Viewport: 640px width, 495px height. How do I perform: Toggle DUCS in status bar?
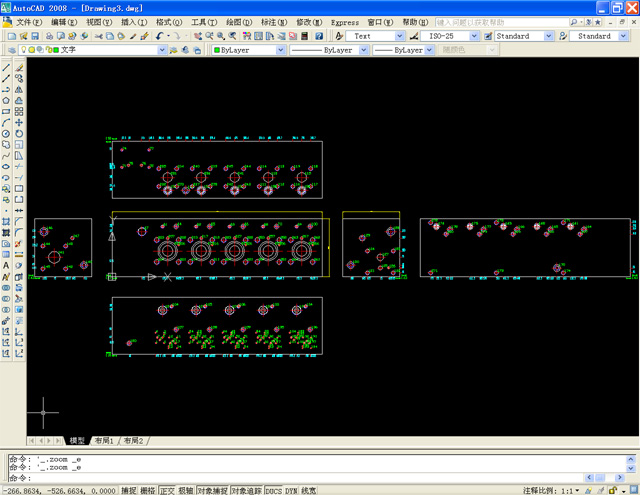(273, 491)
